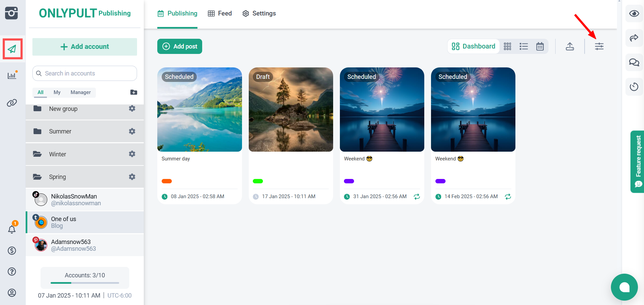Screen dimensions: 644x305
Task: Toggle the eye preview icon
Action: tap(634, 13)
